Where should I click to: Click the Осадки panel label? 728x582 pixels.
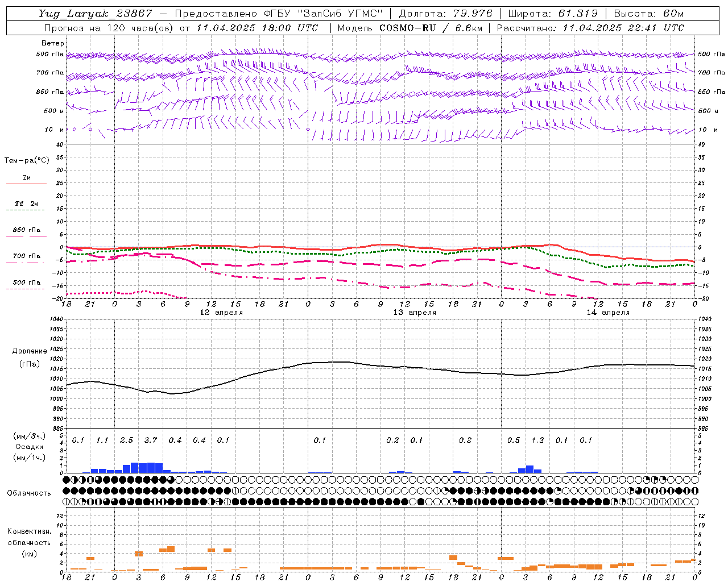tap(29, 447)
